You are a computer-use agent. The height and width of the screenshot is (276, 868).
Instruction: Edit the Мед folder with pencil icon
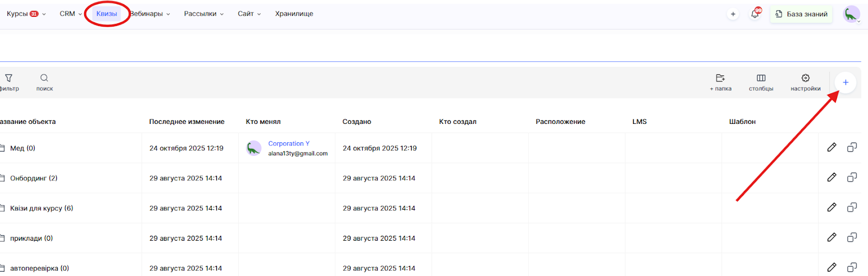coord(832,147)
